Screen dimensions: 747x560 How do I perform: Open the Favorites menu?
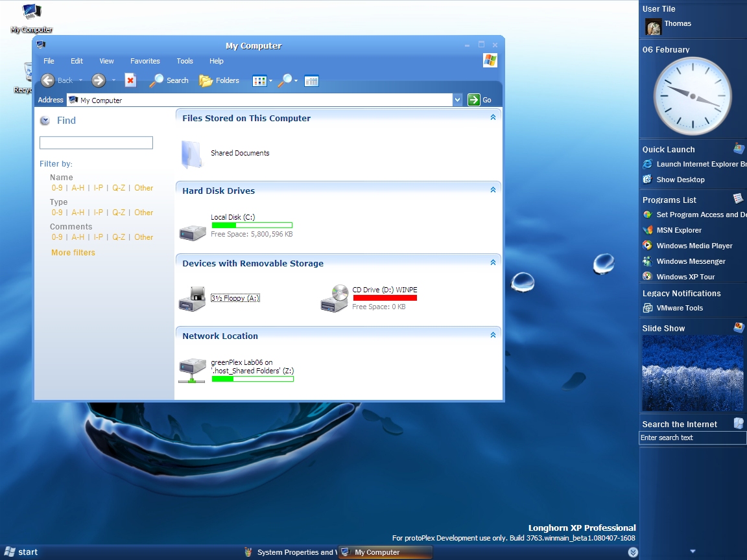point(145,61)
